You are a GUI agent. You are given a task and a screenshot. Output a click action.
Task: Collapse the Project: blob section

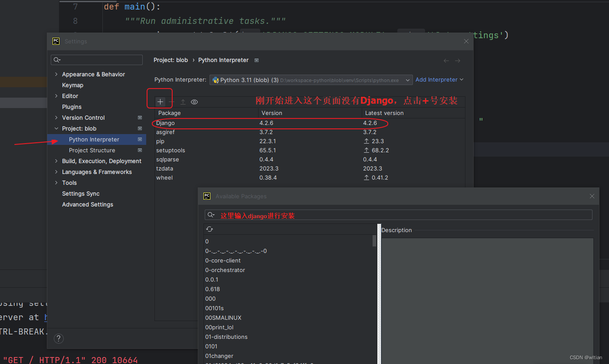[56, 128]
